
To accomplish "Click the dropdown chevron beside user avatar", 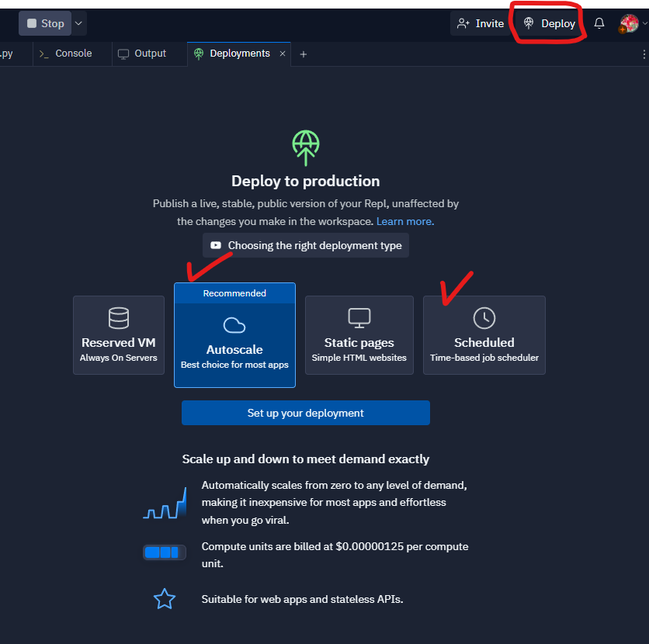I will [x=645, y=23].
